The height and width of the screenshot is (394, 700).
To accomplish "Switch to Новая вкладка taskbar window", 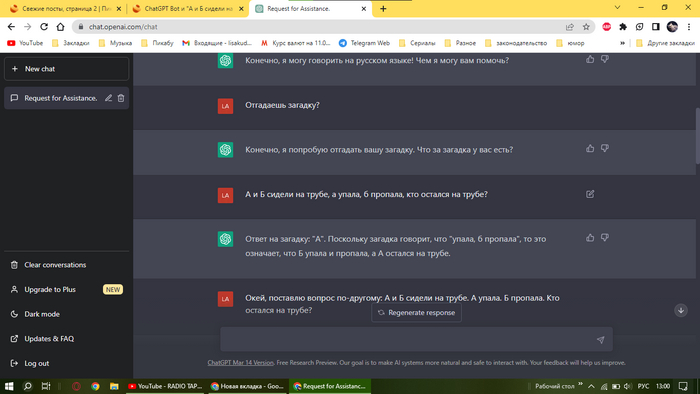I will pos(247,386).
